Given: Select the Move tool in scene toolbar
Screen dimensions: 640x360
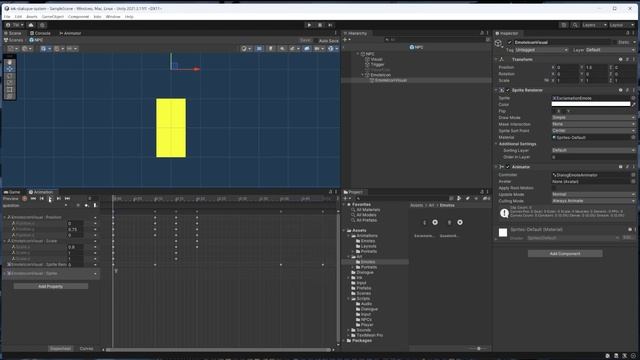Looking at the screenshot, I should pyautogui.click(x=10, y=69).
